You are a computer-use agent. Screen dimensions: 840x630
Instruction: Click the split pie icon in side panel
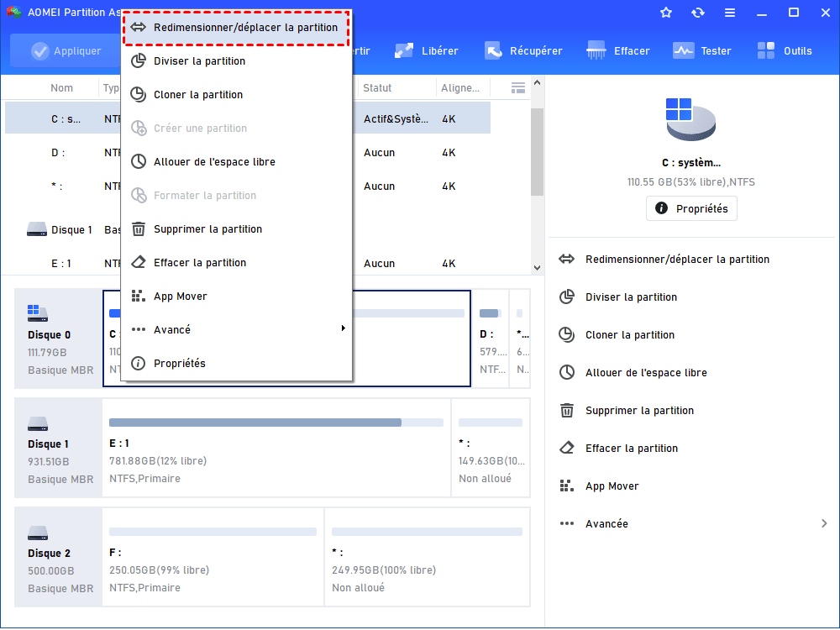[x=567, y=297]
